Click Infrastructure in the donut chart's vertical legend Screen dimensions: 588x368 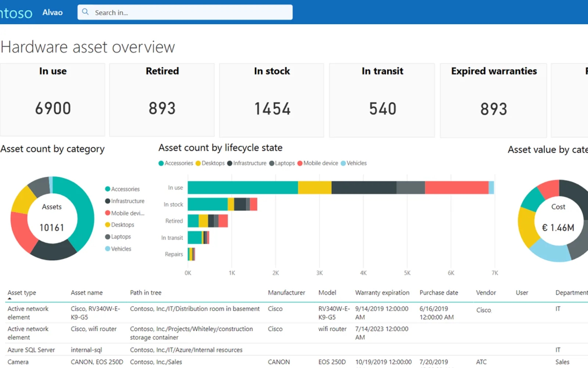pos(125,201)
